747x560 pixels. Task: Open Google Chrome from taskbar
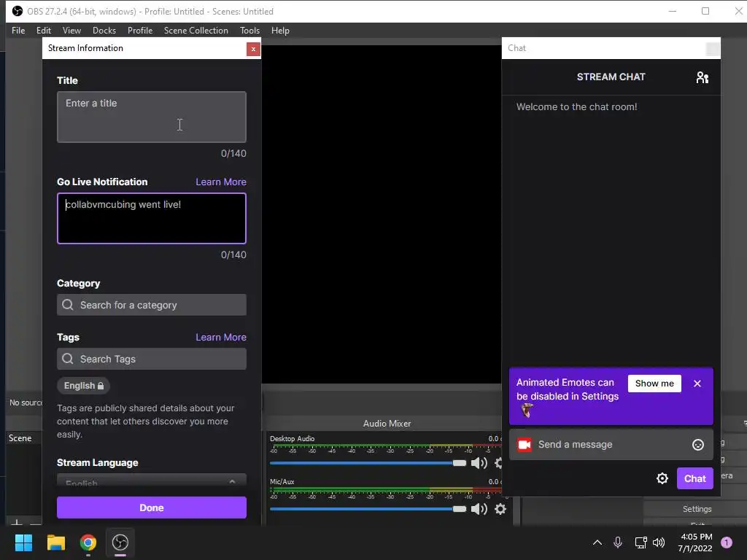coord(88,542)
